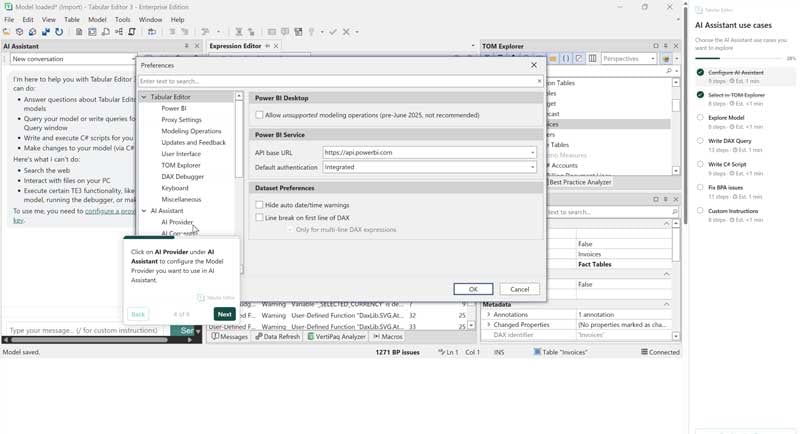This screenshot has height=434, width=800.
Task: Select the Write C# Script use case circle
Action: 700,164
